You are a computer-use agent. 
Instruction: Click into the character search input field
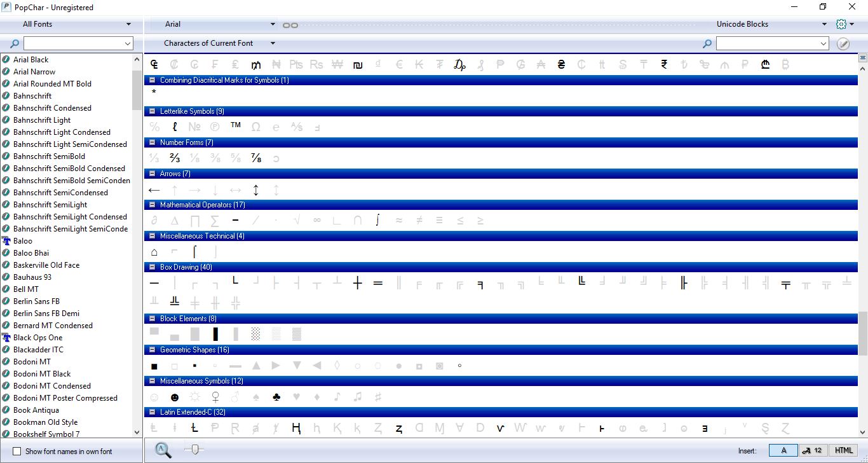768,44
